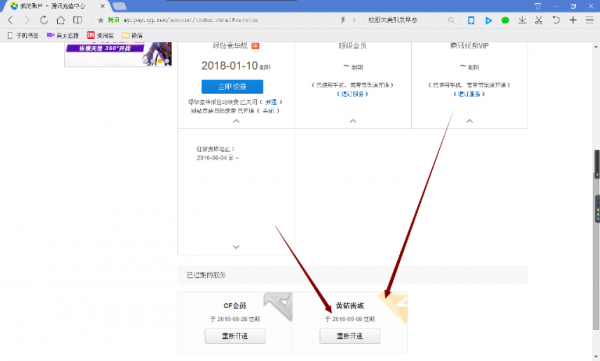Click the re-open button under yellow diamond
Image resolution: width=600 pixels, height=361 pixels.
[350, 336]
